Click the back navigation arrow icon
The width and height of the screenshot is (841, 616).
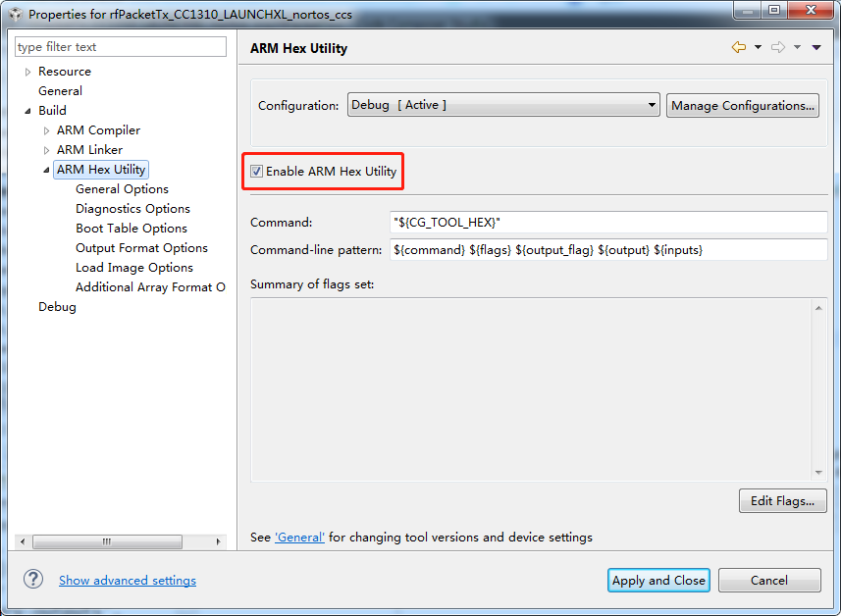click(x=738, y=47)
